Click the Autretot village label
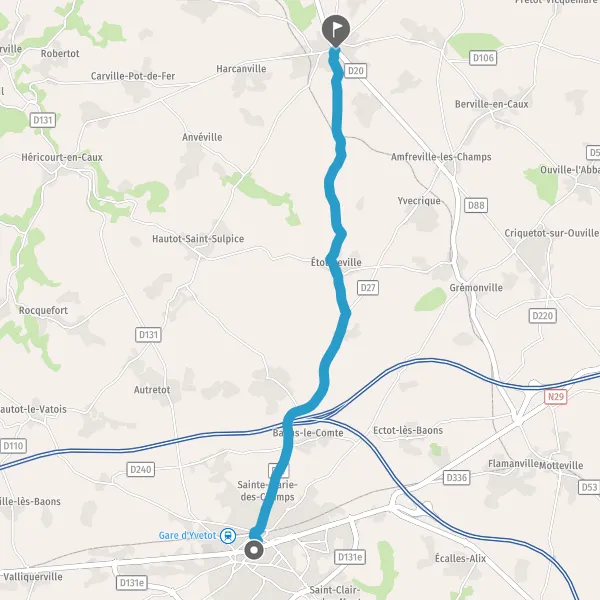The width and height of the screenshot is (600, 600). (x=152, y=390)
